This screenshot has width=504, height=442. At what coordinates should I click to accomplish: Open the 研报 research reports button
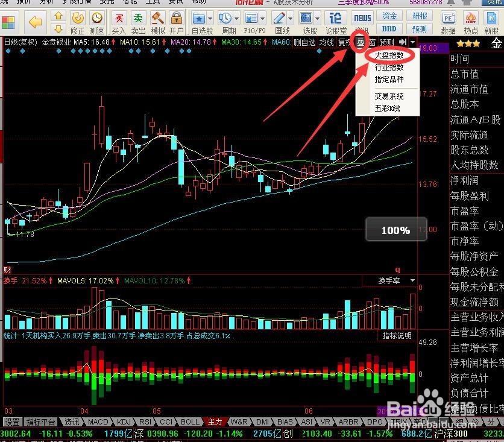(419, 16)
